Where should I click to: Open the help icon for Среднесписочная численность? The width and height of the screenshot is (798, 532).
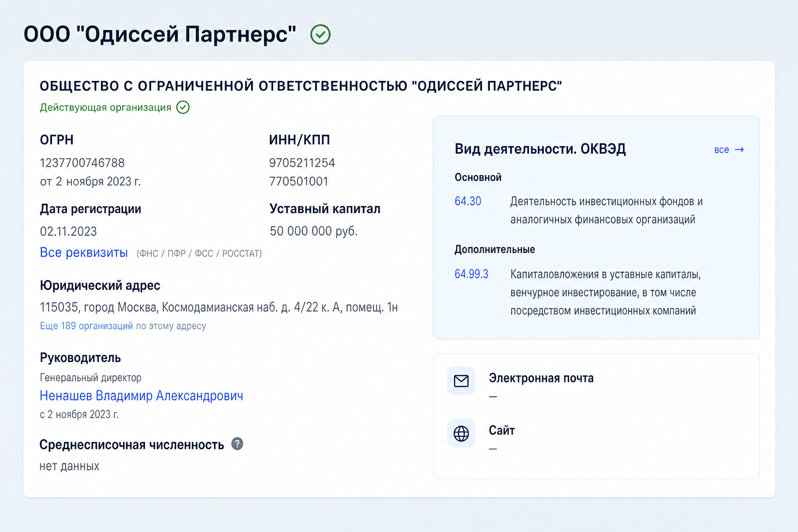point(237,444)
